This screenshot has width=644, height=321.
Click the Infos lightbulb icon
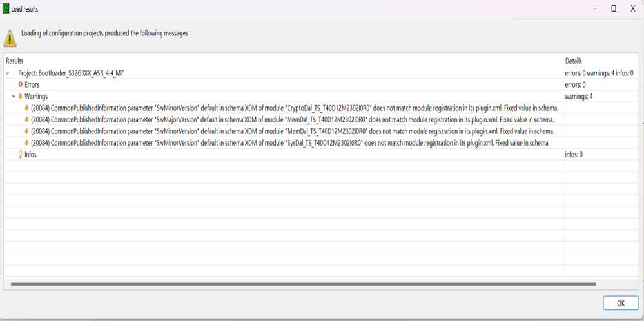coord(21,155)
